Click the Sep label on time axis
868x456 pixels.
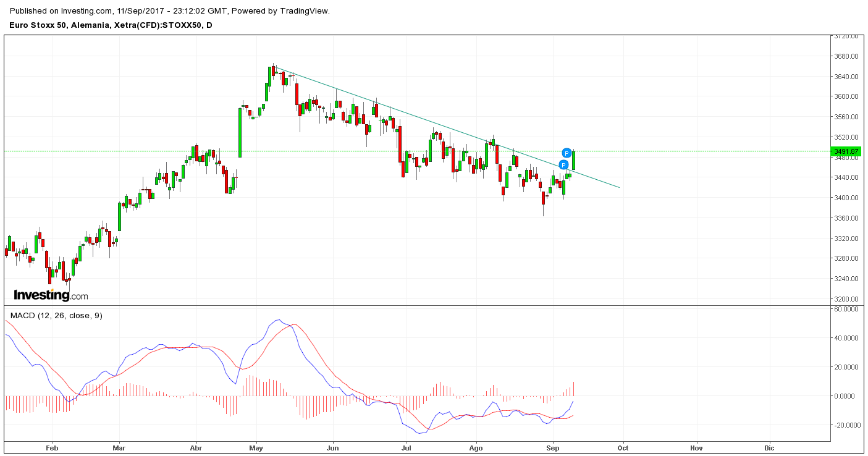point(553,448)
